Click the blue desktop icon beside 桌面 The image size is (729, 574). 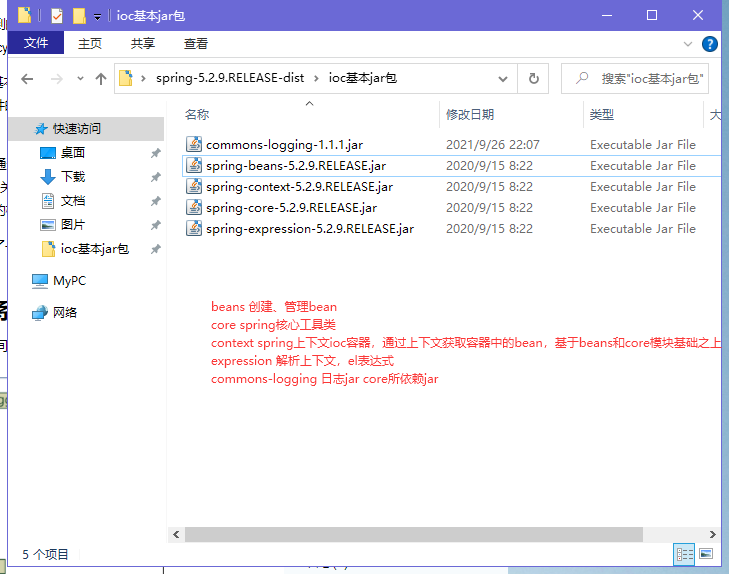pyautogui.click(x=48, y=153)
